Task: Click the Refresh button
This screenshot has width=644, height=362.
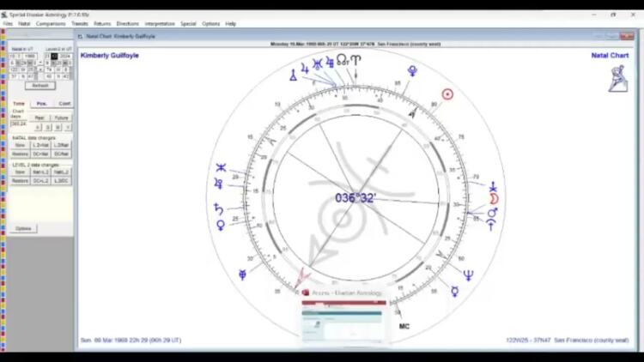Action: 40,86
